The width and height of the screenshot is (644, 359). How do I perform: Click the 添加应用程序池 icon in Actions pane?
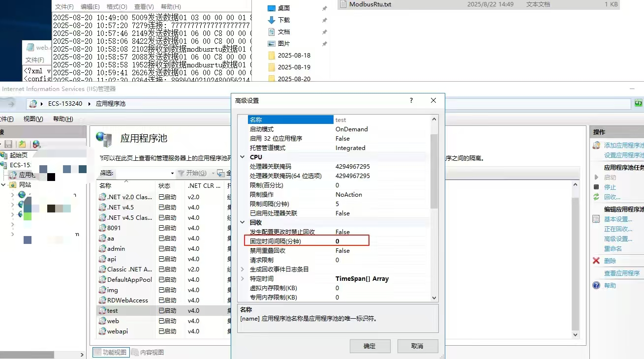click(597, 146)
